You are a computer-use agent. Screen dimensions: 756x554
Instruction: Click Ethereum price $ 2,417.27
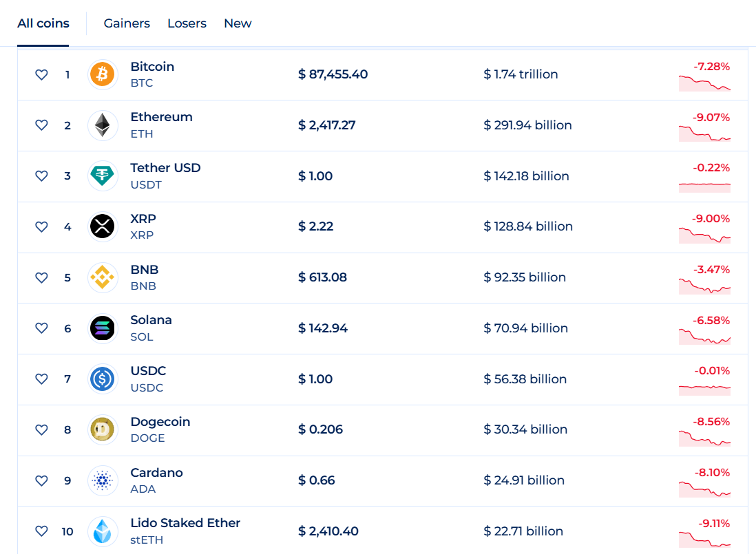click(x=327, y=125)
